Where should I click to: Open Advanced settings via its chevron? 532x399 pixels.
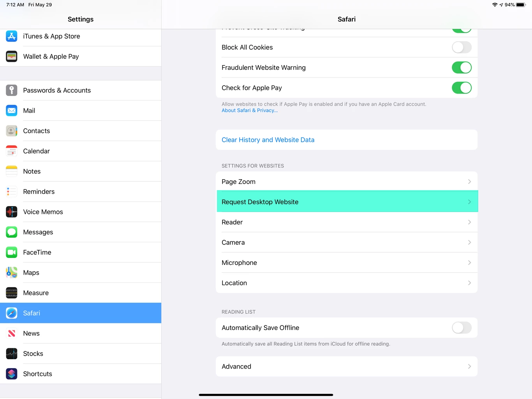469,367
